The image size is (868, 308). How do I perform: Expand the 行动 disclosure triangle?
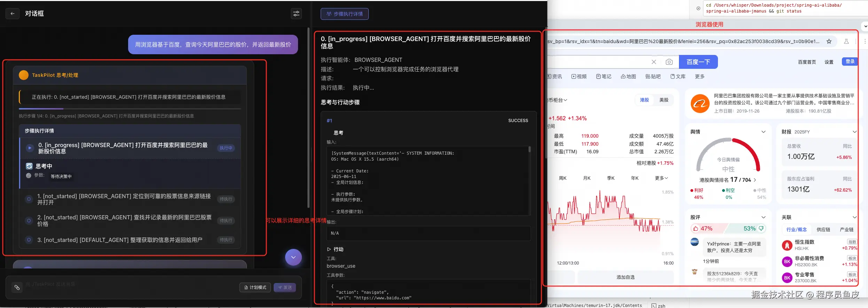[x=329, y=249]
